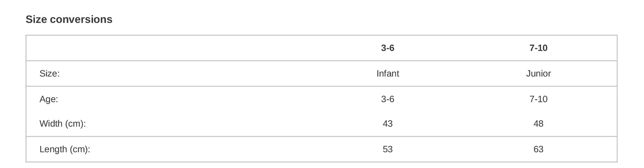Select the length value 63
This screenshot has height=168, width=644.
pos(538,149)
